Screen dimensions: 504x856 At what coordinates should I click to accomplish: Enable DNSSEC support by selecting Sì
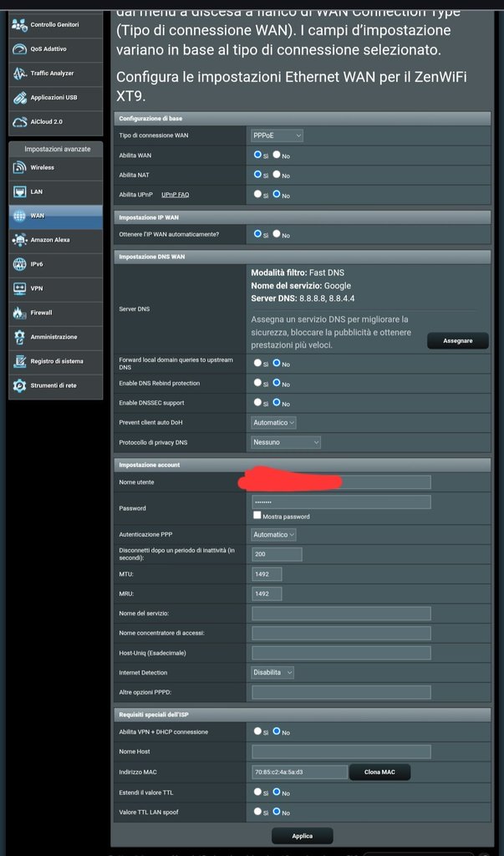coord(258,403)
